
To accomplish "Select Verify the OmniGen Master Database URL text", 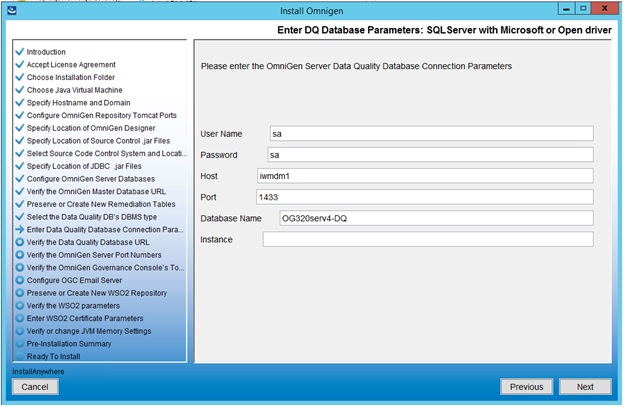I will pos(96,191).
